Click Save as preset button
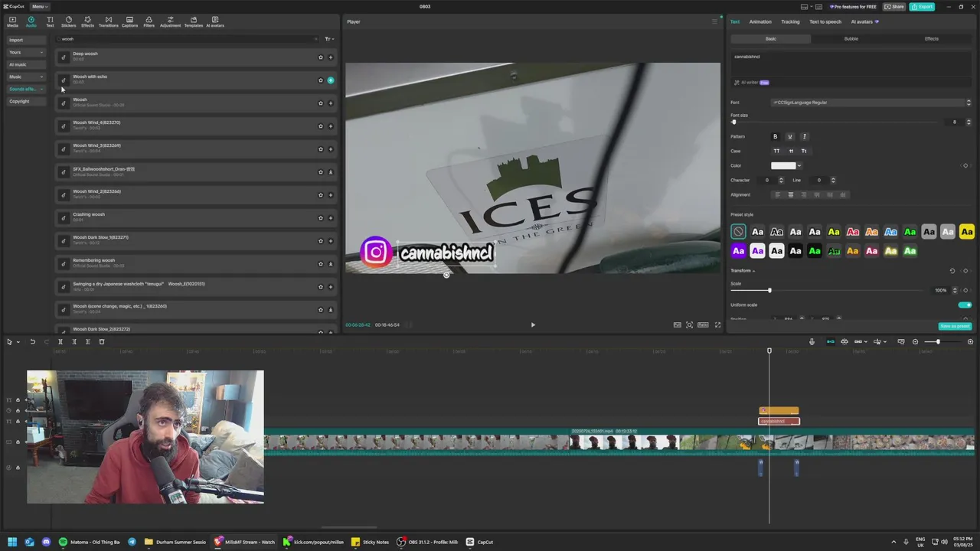980x551 pixels. 955,326
